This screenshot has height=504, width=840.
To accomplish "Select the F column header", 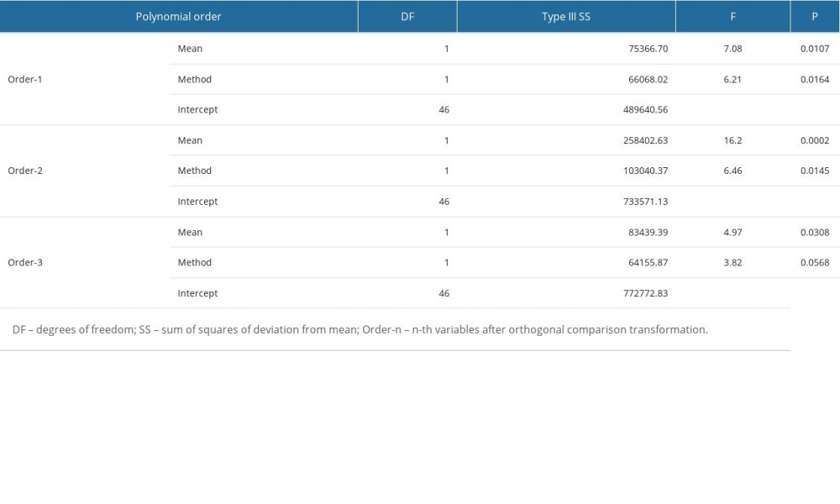I will [732, 16].
